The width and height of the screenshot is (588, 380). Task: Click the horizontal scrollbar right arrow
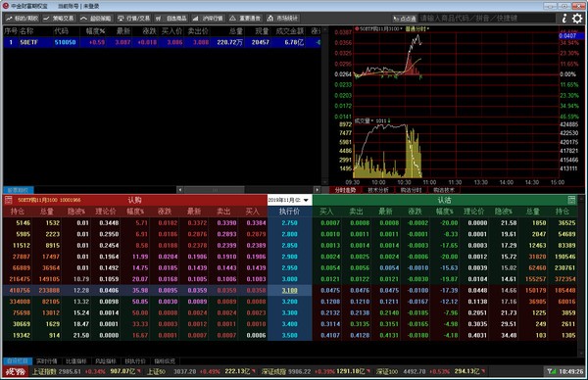[x=318, y=190]
